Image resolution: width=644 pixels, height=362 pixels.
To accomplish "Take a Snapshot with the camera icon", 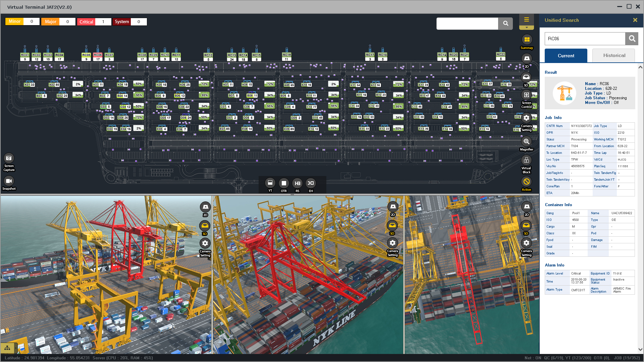I will pyautogui.click(x=9, y=181).
